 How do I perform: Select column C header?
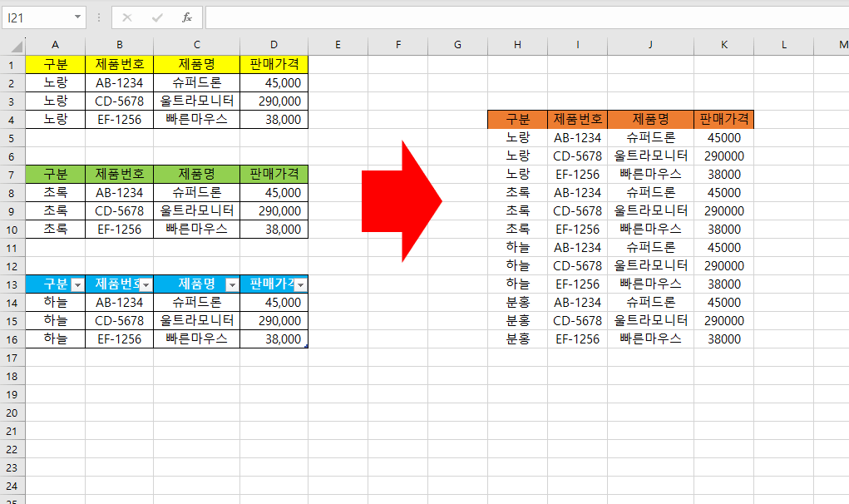(x=196, y=45)
